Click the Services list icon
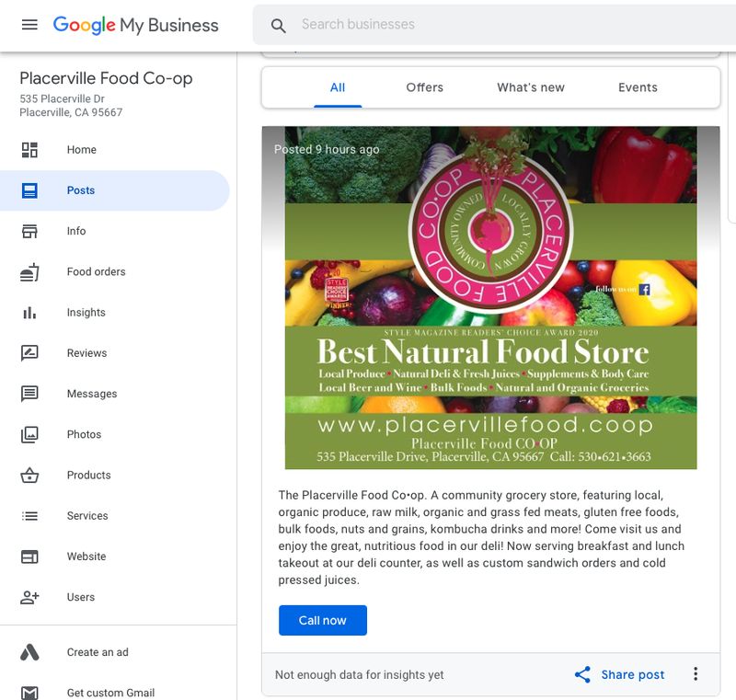The image size is (736, 700). [x=29, y=516]
